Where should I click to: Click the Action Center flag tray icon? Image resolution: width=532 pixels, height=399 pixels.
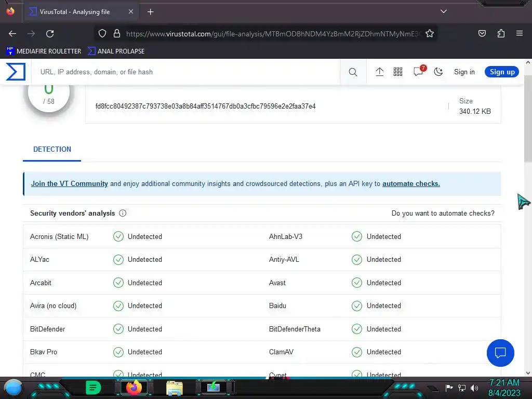point(449,388)
